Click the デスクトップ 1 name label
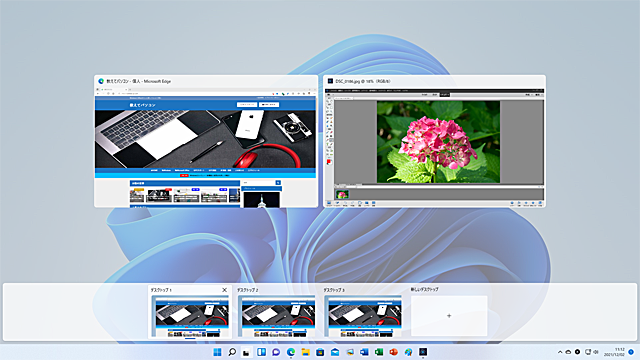The height and width of the screenshot is (360, 640). coord(161,290)
